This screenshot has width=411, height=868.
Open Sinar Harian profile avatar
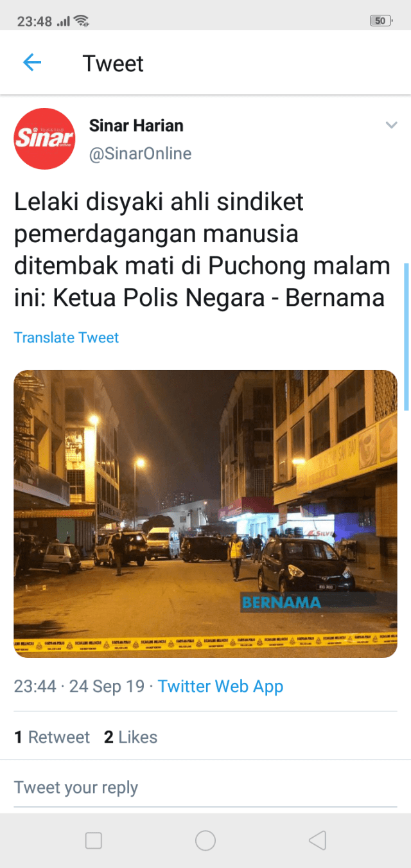point(45,139)
